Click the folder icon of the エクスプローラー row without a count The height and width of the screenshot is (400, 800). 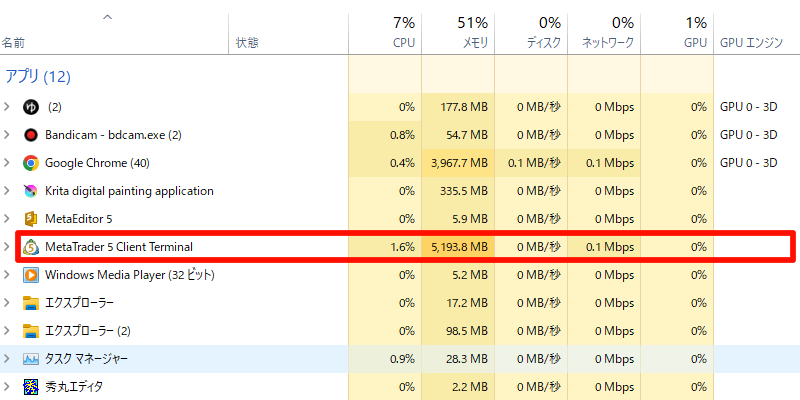pyautogui.click(x=31, y=304)
